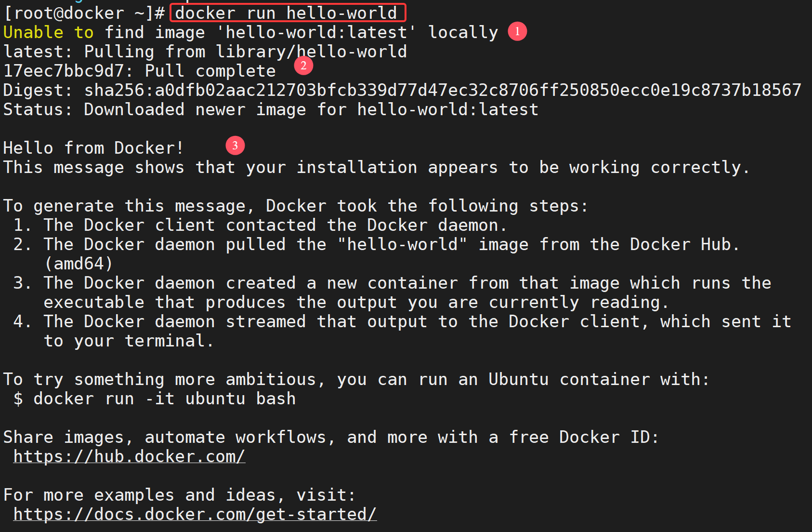This screenshot has width=812, height=532.
Task: Click the 'docker run -it ubuntu bash' command
Action: click(164, 399)
